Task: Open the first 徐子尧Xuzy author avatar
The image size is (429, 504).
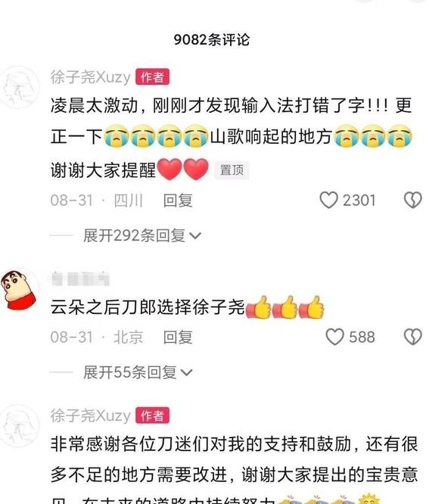Action: pyautogui.click(x=19, y=87)
